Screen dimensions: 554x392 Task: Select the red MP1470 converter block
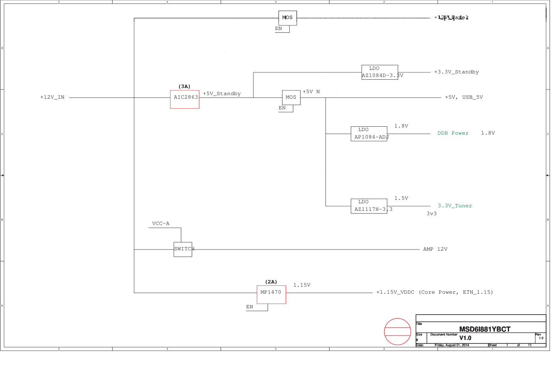[271, 294]
